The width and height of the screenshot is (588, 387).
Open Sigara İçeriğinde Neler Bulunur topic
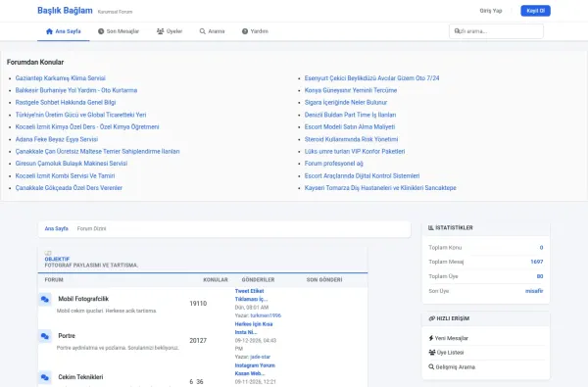[x=346, y=102]
